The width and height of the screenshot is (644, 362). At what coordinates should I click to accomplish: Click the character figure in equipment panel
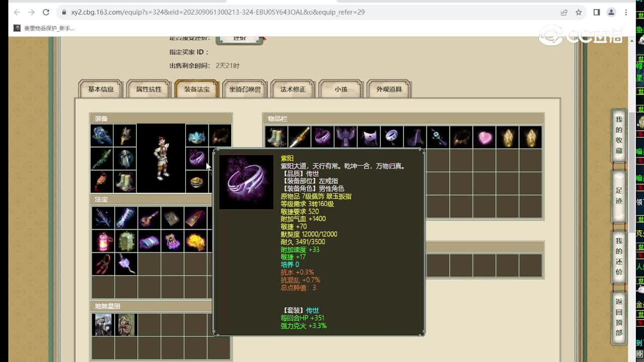point(161,159)
